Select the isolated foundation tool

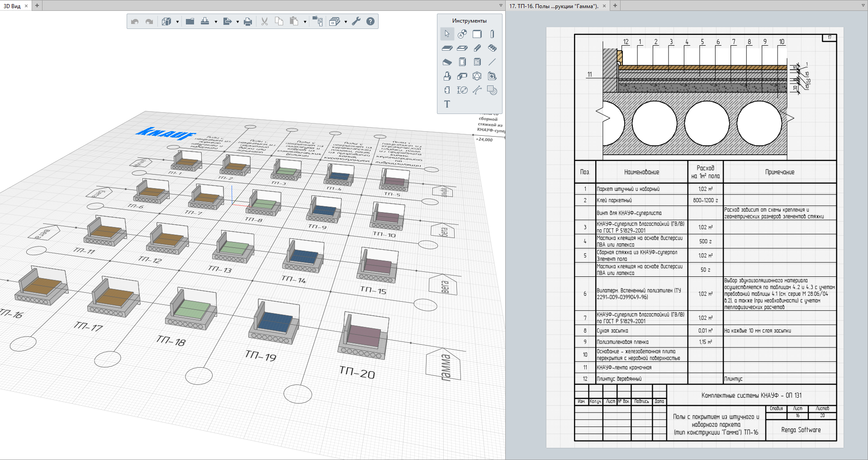[x=447, y=76]
